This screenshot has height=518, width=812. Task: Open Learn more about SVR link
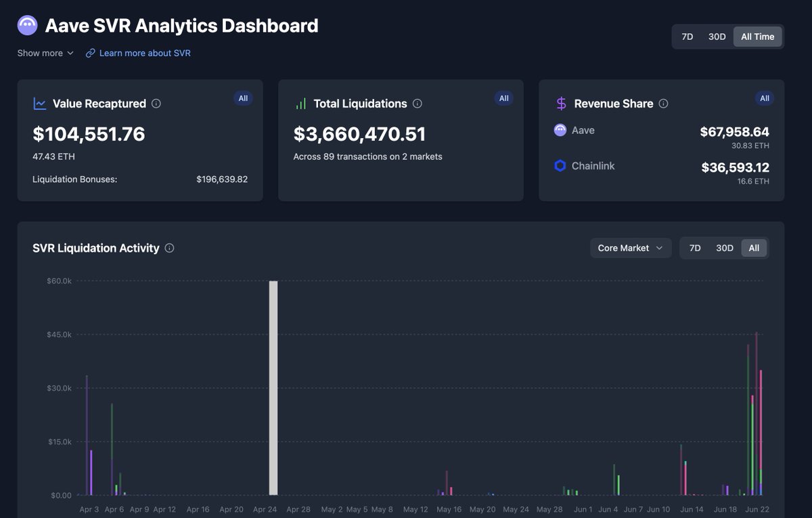145,53
